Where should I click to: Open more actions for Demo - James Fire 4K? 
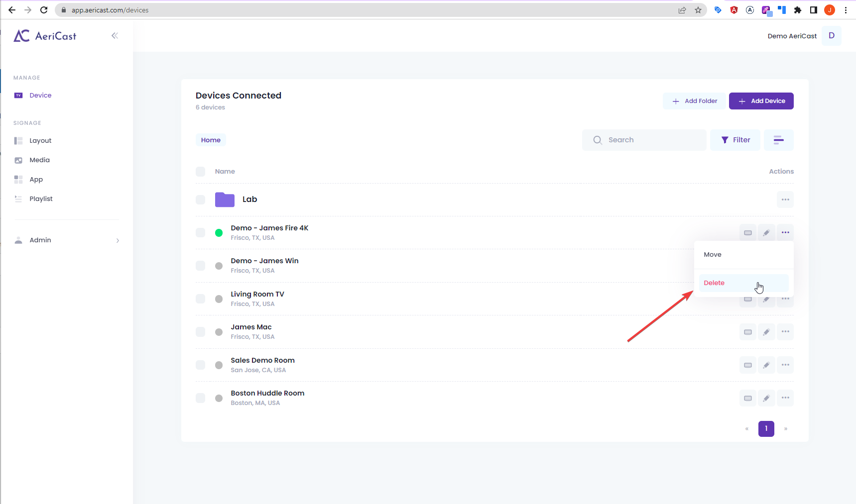(x=785, y=232)
